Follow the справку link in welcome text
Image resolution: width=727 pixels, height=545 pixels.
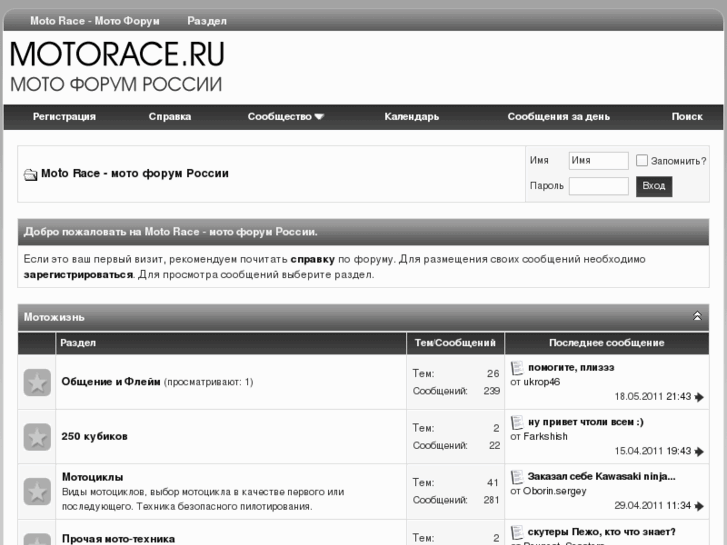tap(312, 259)
